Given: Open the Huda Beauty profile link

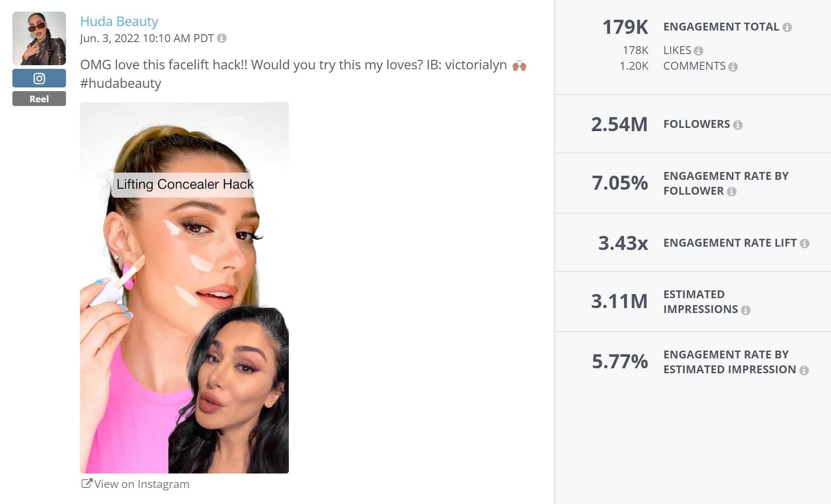Looking at the screenshot, I should [118, 22].
